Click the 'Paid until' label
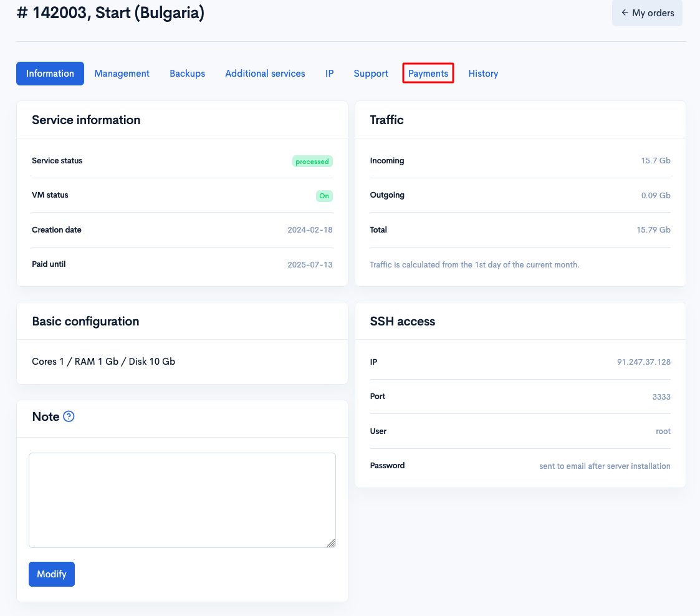Viewport: 700px width, 616px height. 49,264
